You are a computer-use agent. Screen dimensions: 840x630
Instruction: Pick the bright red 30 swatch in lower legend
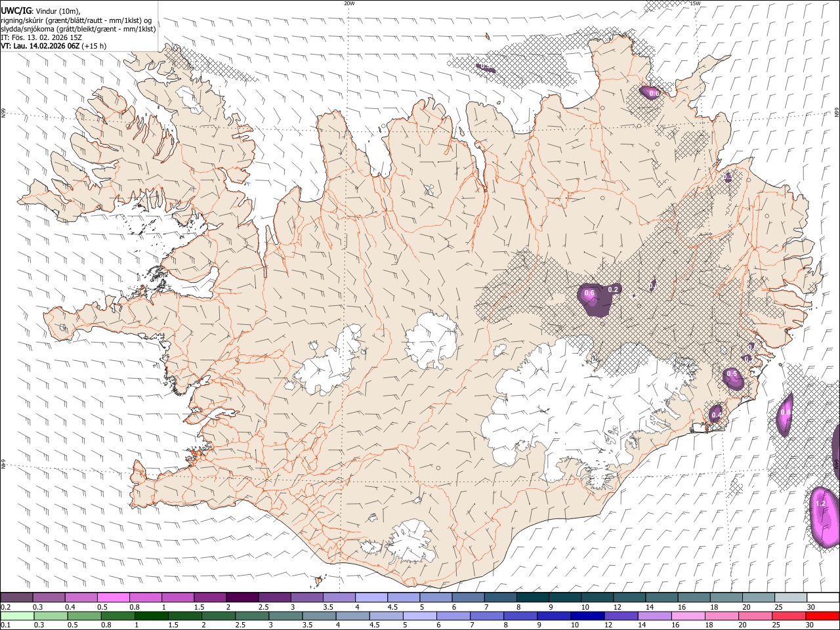822,616
